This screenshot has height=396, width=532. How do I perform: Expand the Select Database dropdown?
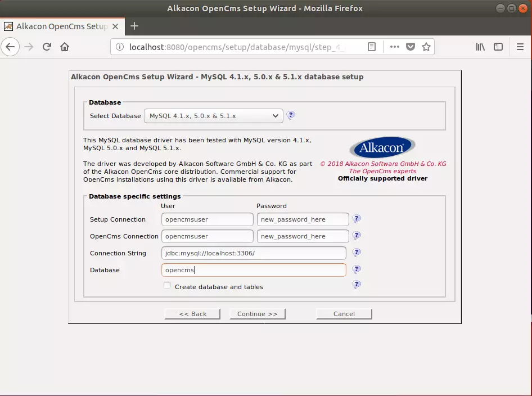click(213, 116)
